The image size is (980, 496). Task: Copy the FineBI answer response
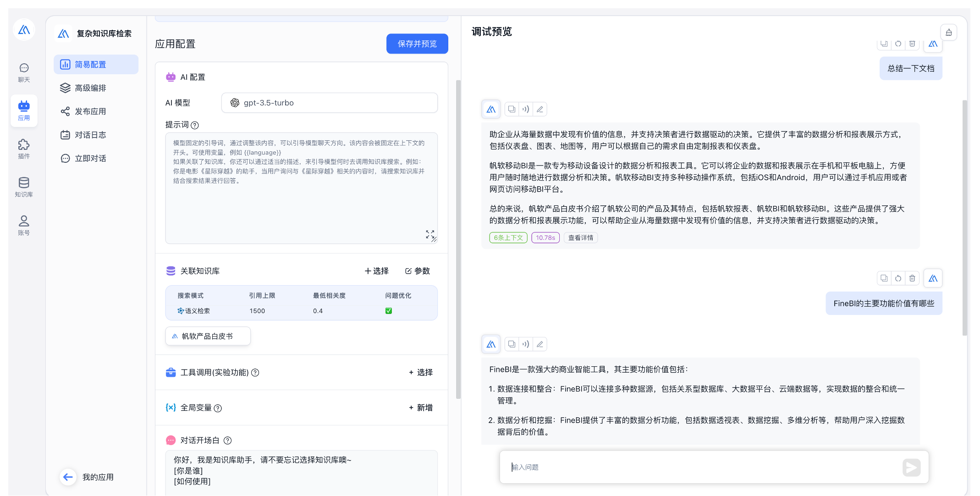(x=512, y=344)
